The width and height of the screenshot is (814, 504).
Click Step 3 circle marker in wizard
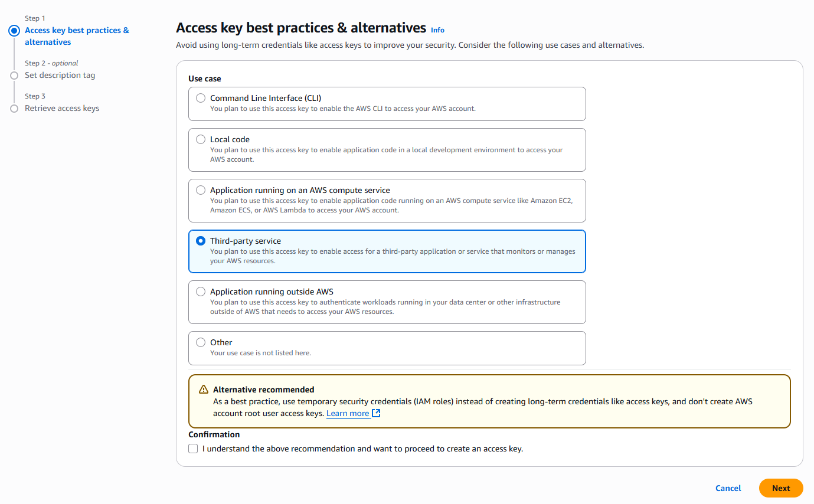[x=14, y=109]
